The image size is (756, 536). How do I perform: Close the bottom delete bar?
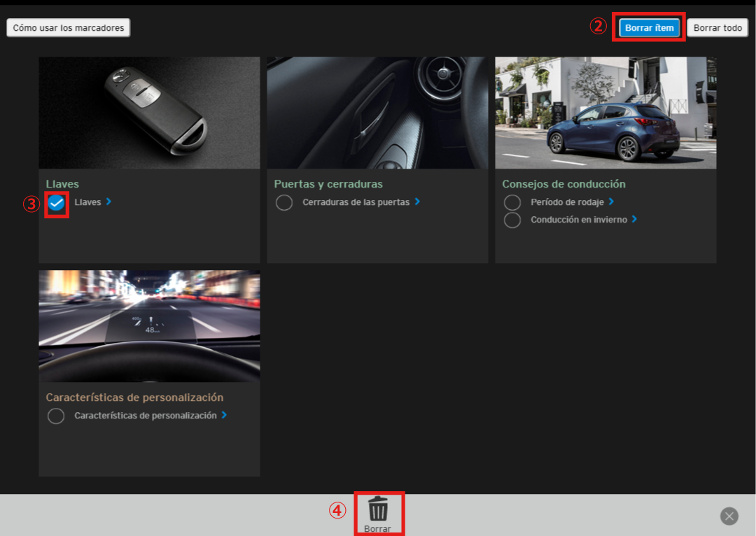tap(729, 516)
